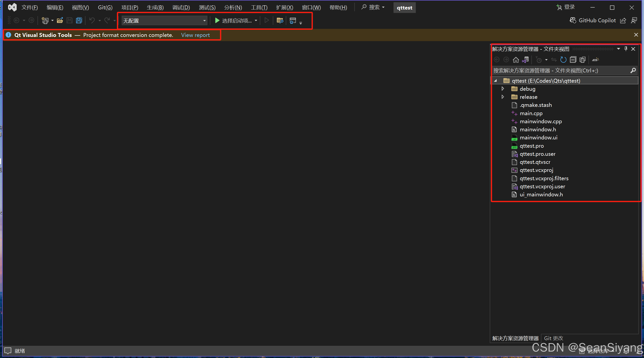The image size is (644, 358).
Task: Click the Save file icon
Action: (70, 20)
